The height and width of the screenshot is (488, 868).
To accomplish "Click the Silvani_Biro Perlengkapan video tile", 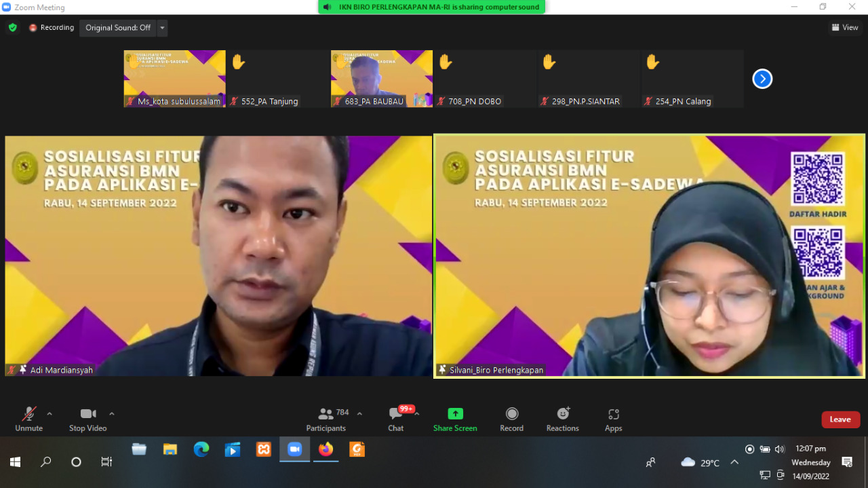I will (649, 255).
